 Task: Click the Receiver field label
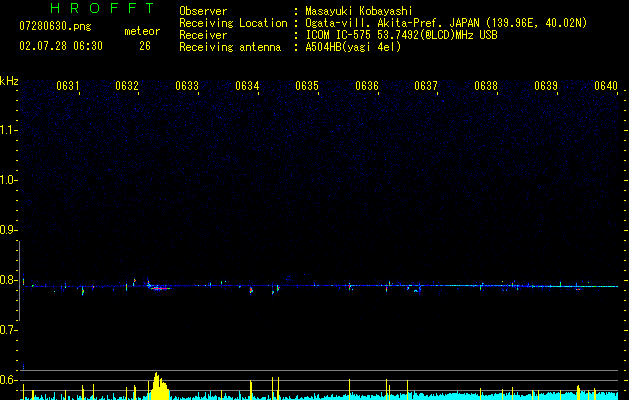(x=203, y=35)
